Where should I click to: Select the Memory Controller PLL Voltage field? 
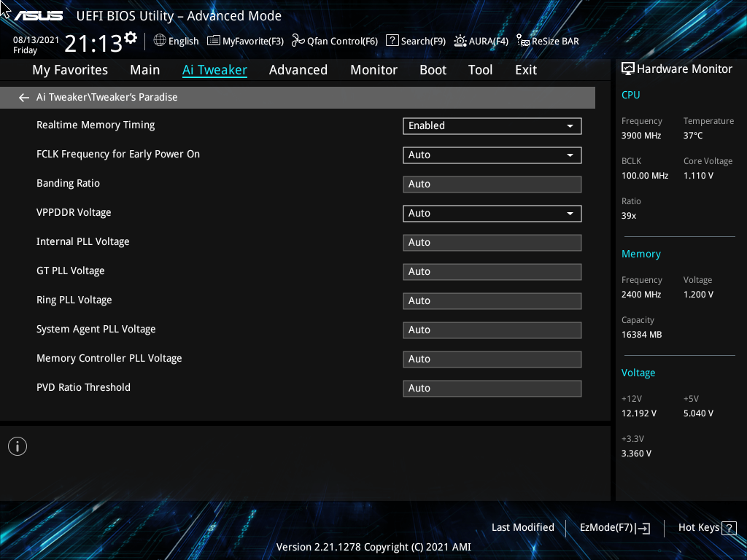coord(492,359)
